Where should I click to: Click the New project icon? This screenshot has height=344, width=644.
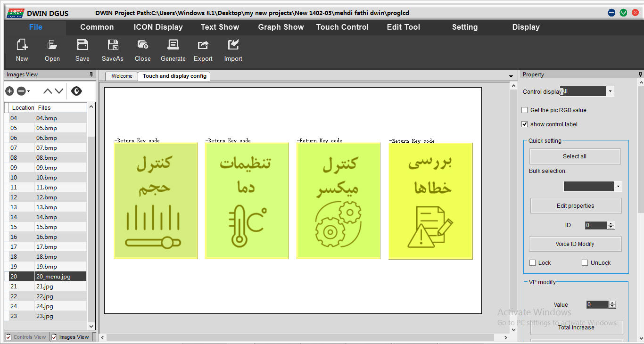point(22,45)
